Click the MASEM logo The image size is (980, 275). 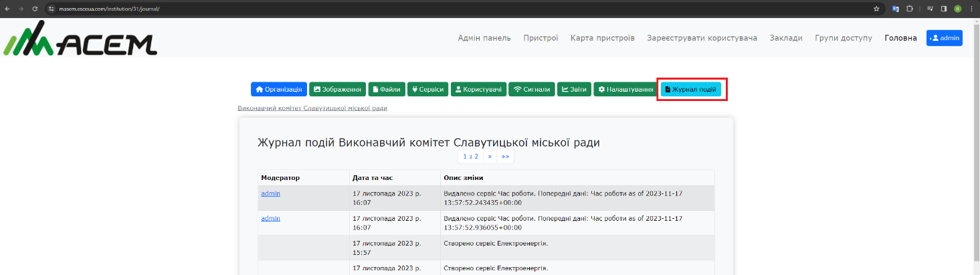80,38
